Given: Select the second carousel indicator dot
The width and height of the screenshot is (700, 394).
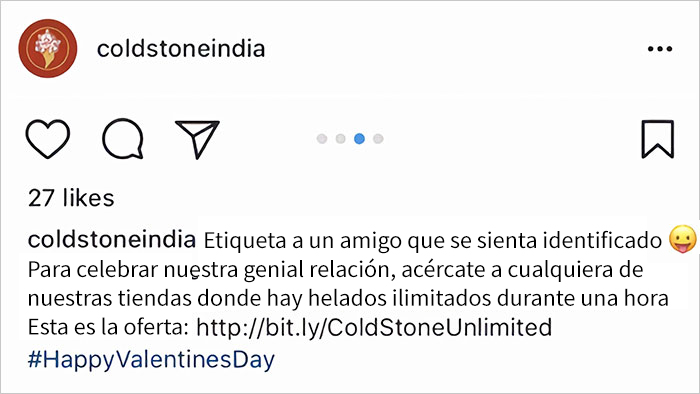Looking at the screenshot, I should tap(341, 139).
